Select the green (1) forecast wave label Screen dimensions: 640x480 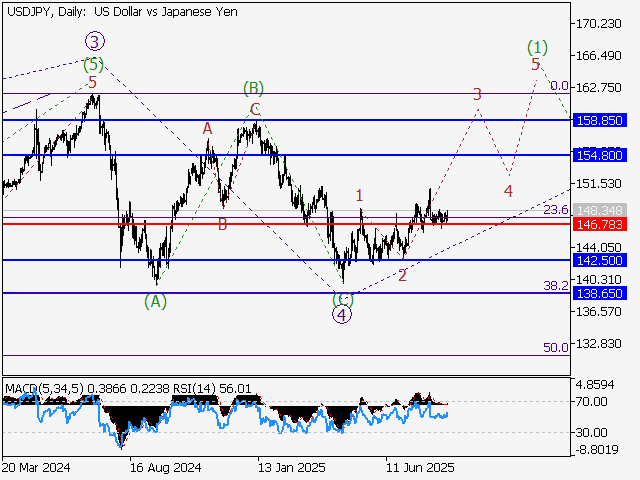click(537, 47)
